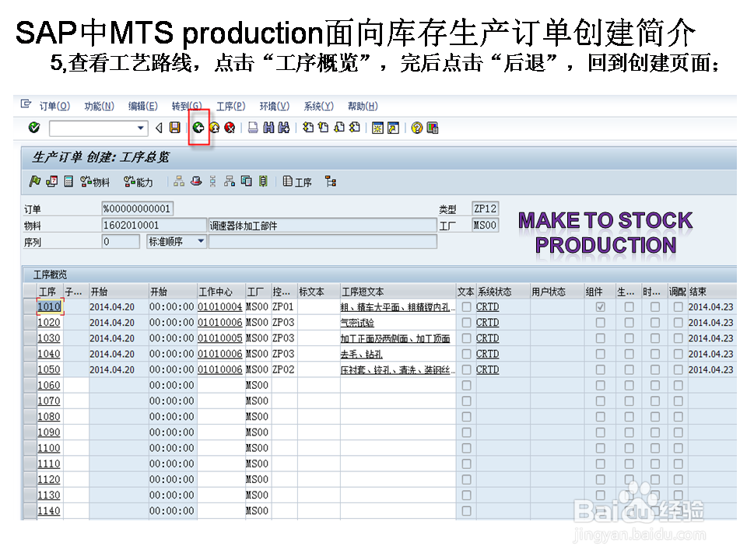Click the 序列 field showing 0
The width and height of the screenshot is (747, 560).
121,242
